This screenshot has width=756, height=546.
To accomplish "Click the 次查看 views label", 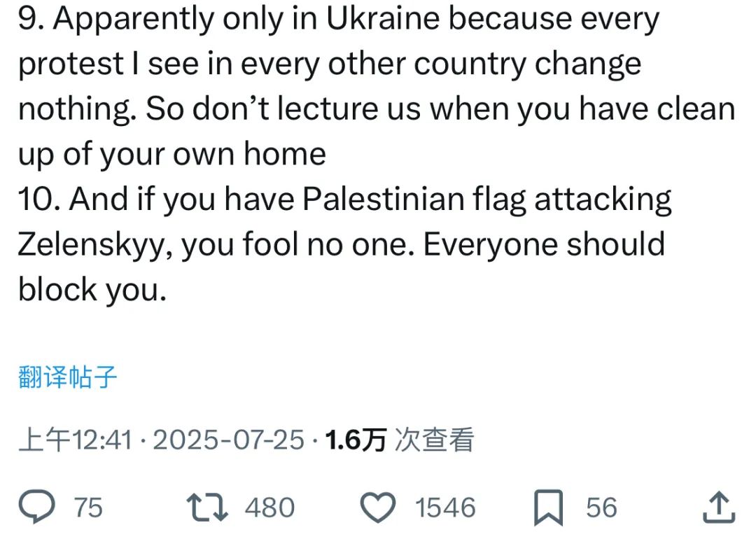I will [x=434, y=440].
